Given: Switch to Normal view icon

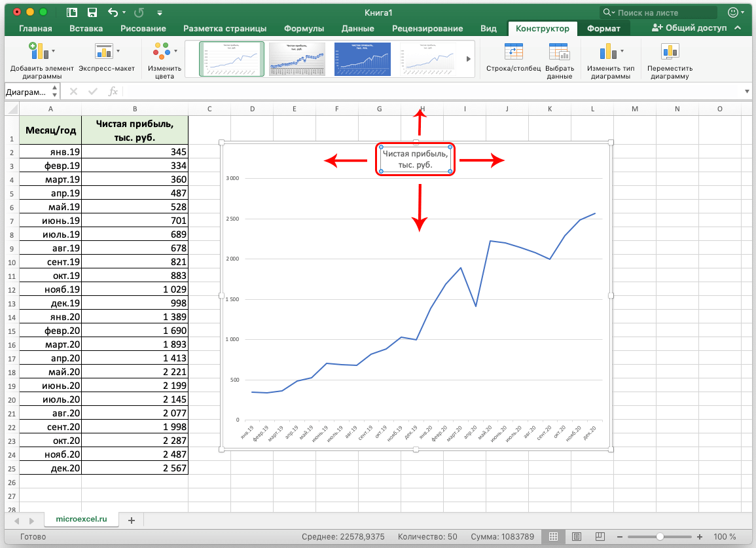Looking at the screenshot, I should [x=554, y=536].
